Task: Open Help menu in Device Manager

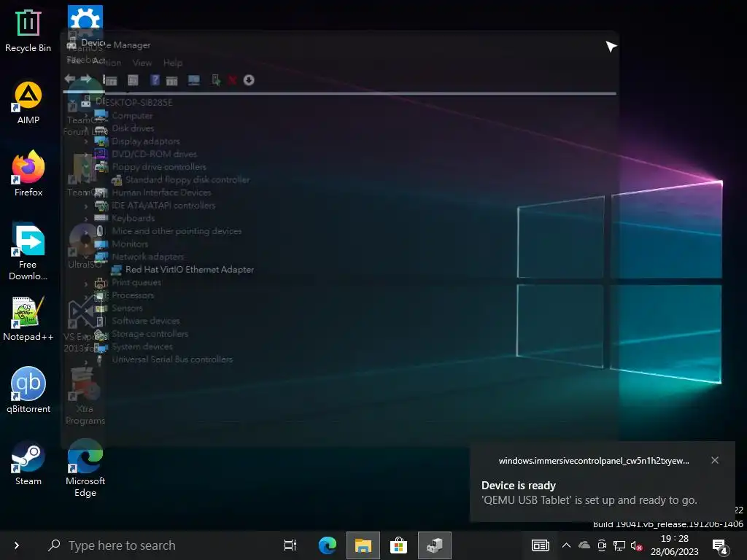Action: coord(172,63)
